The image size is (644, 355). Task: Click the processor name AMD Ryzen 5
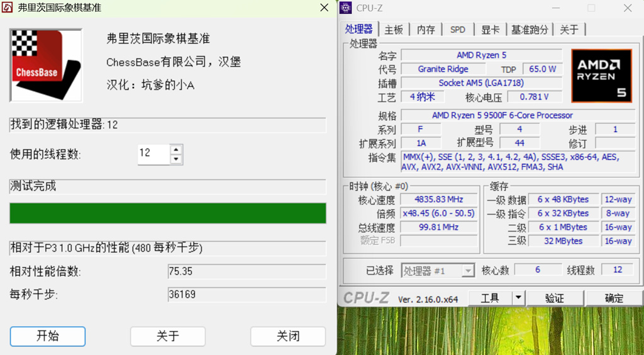pyautogui.click(x=481, y=55)
